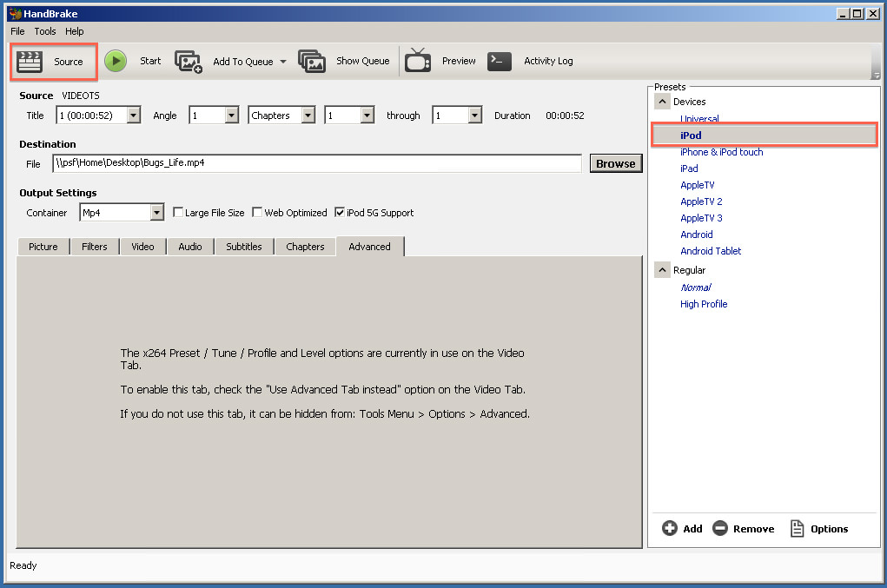Image resolution: width=887 pixels, height=588 pixels.
Task: Select the Android preset
Action: 697,234
